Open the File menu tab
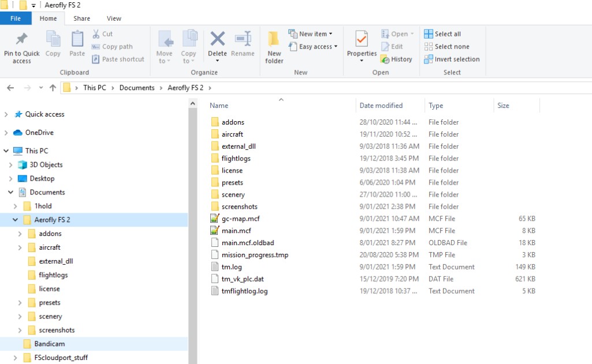 (x=16, y=18)
